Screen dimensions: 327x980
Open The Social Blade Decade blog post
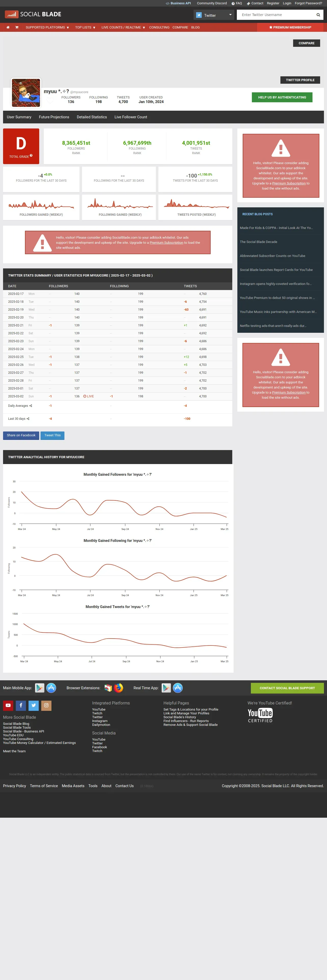[x=258, y=242]
